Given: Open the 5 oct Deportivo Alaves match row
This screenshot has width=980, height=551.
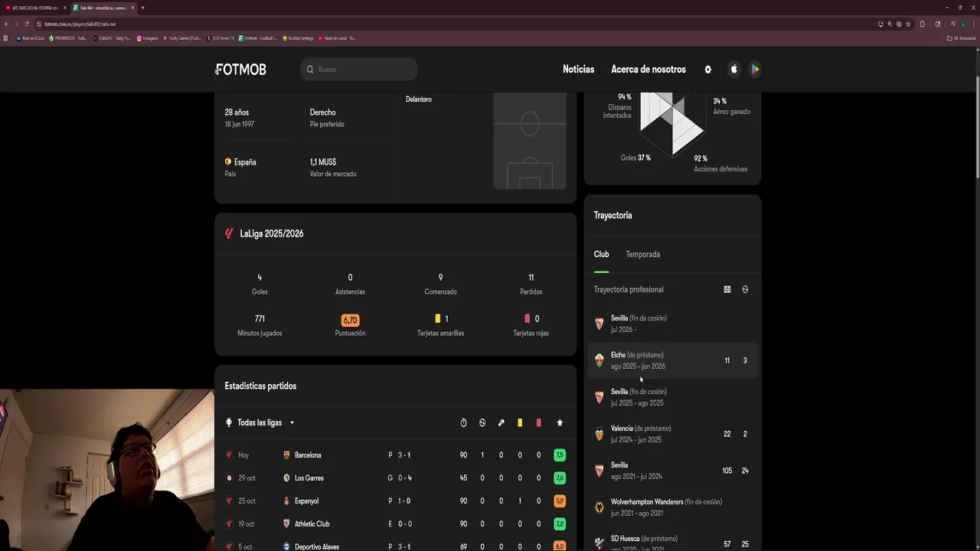Looking at the screenshot, I should coord(395,545).
